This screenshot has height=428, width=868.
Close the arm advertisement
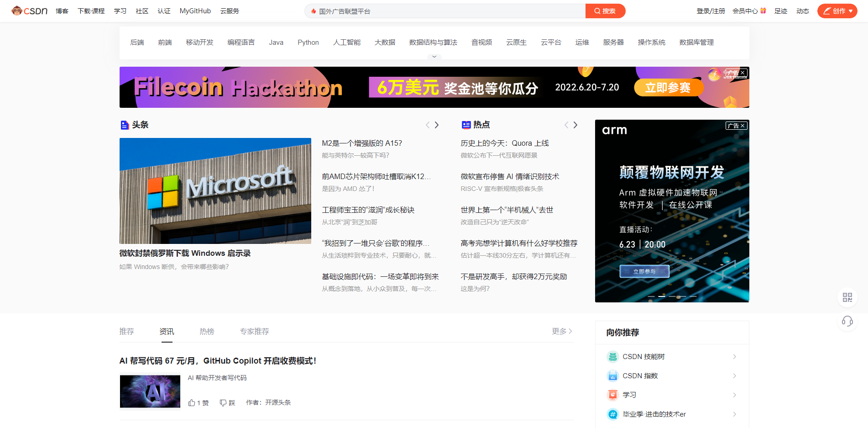[x=743, y=126]
